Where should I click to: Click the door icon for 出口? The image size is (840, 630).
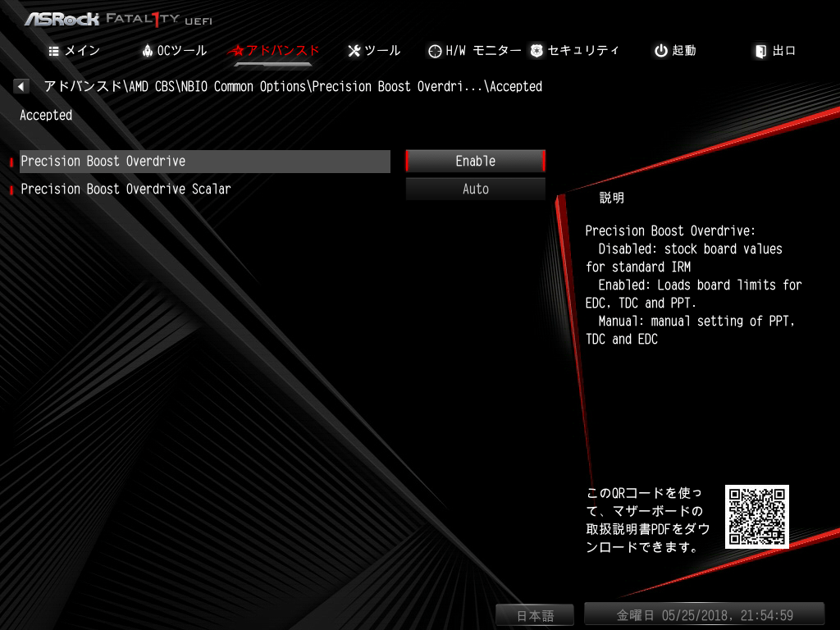coord(760,51)
